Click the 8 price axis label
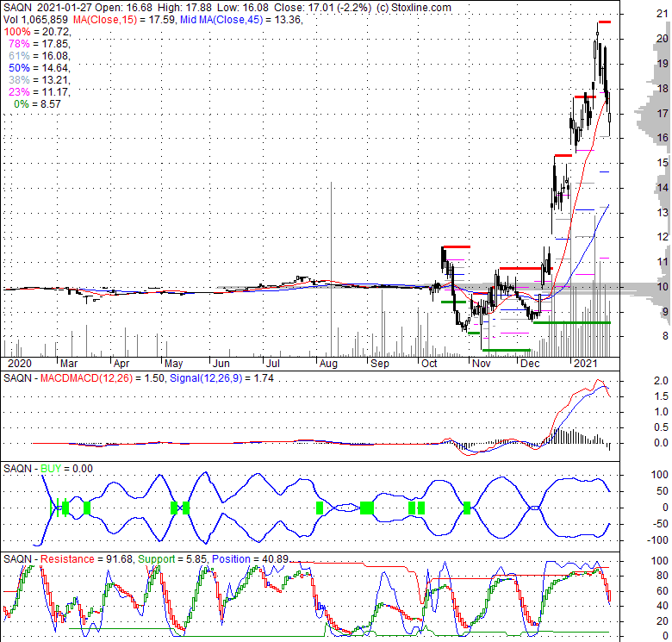This screenshot has height=642, width=672. pos(665,335)
